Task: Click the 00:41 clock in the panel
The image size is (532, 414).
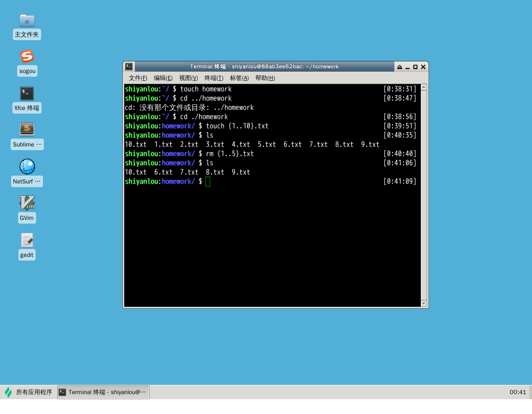Action: tap(518, 392)
